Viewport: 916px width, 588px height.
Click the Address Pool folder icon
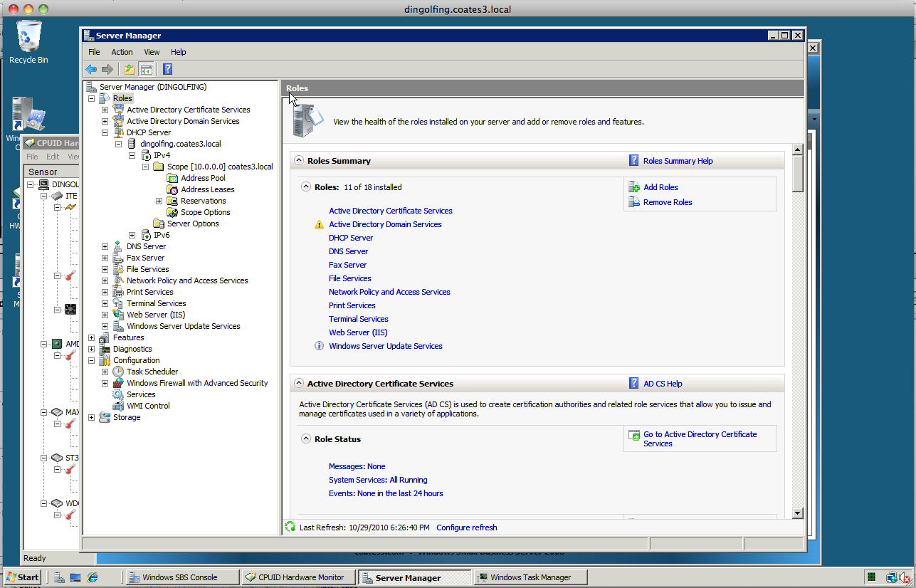pos(172,178)
